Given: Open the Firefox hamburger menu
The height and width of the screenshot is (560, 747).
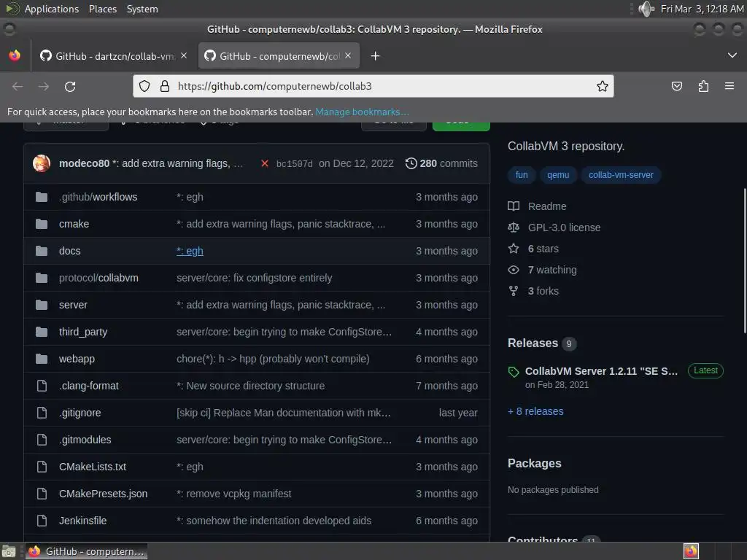Looking at the screenshot, I should tap(729, 86).
